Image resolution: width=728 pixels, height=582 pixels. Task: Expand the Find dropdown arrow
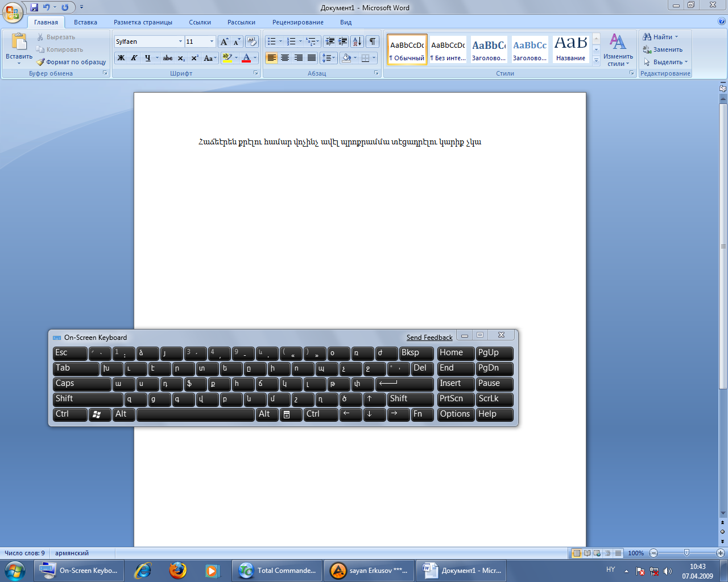coord(676,37)
